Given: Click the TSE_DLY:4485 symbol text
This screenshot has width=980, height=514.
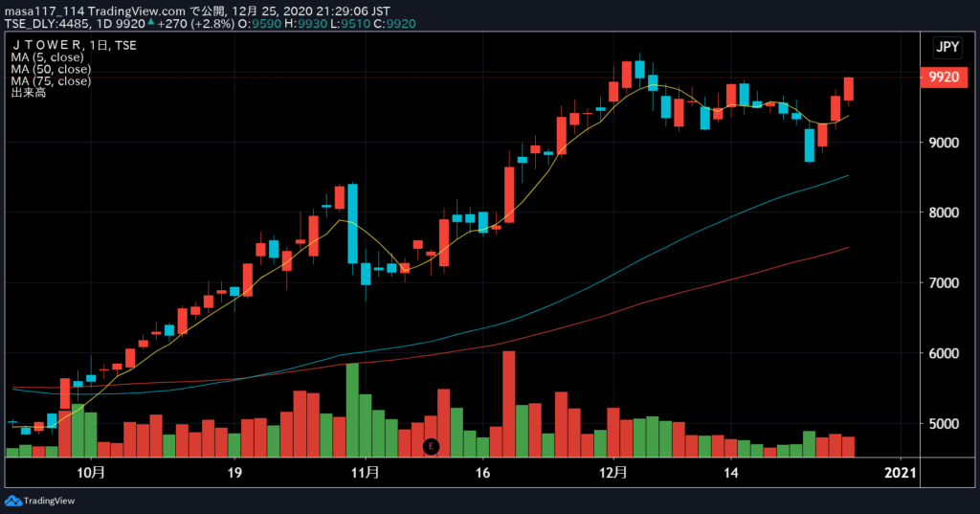Looking at the screenshot, I should click(x=49, y=24).
